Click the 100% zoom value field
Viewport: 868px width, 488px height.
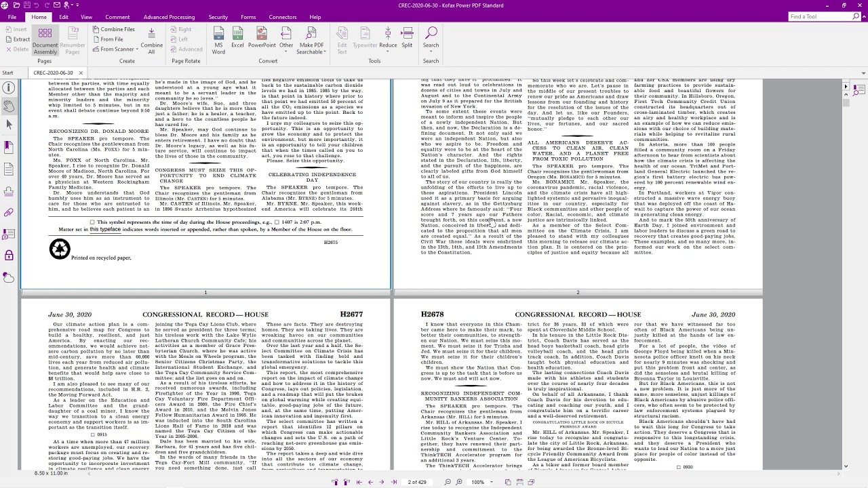point(479,482)
